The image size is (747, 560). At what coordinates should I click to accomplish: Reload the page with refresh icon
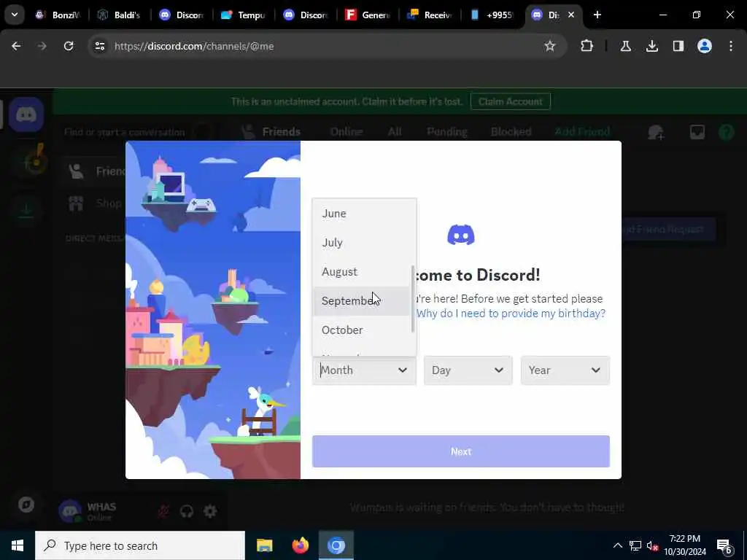69,46
